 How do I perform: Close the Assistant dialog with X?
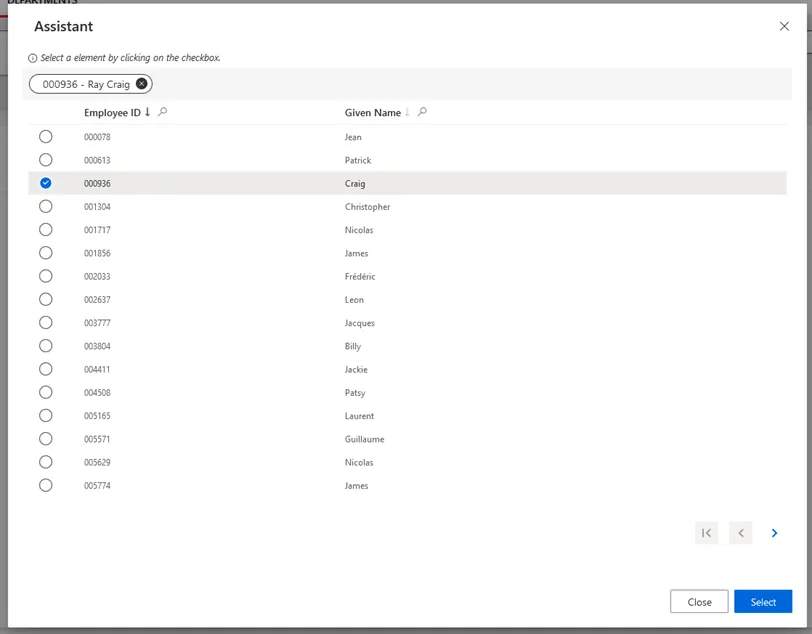[784, 26]
